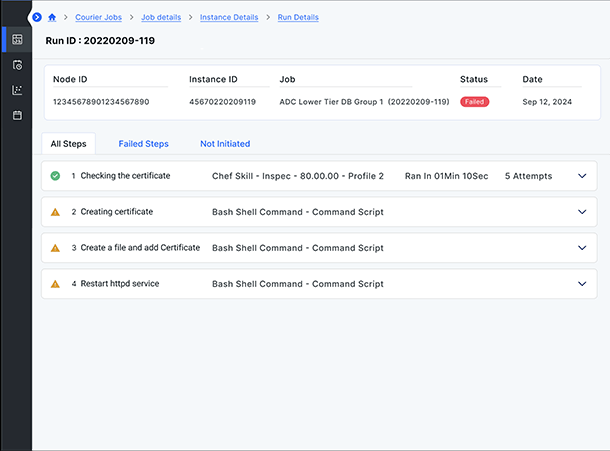Image resolution: width=610 pixels, height=451 pixels.
Task: Expand Create a file and add Certificate step
Action: coord(582,248)
